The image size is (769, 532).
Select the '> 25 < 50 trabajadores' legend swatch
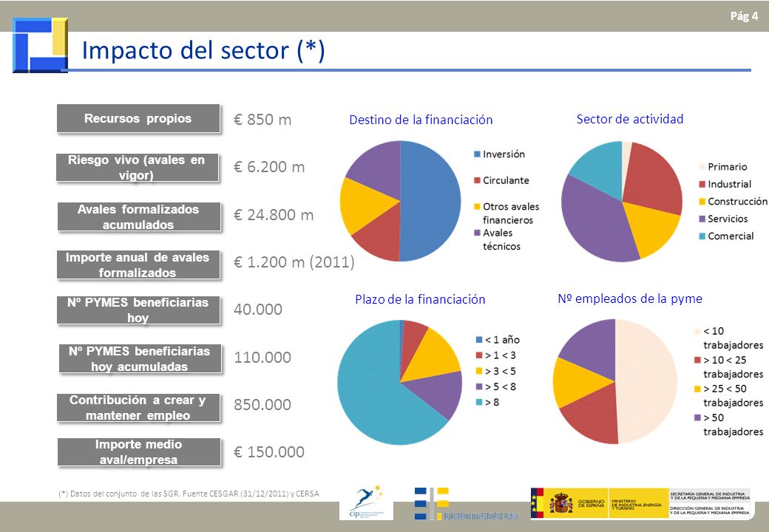pos(697,389)
